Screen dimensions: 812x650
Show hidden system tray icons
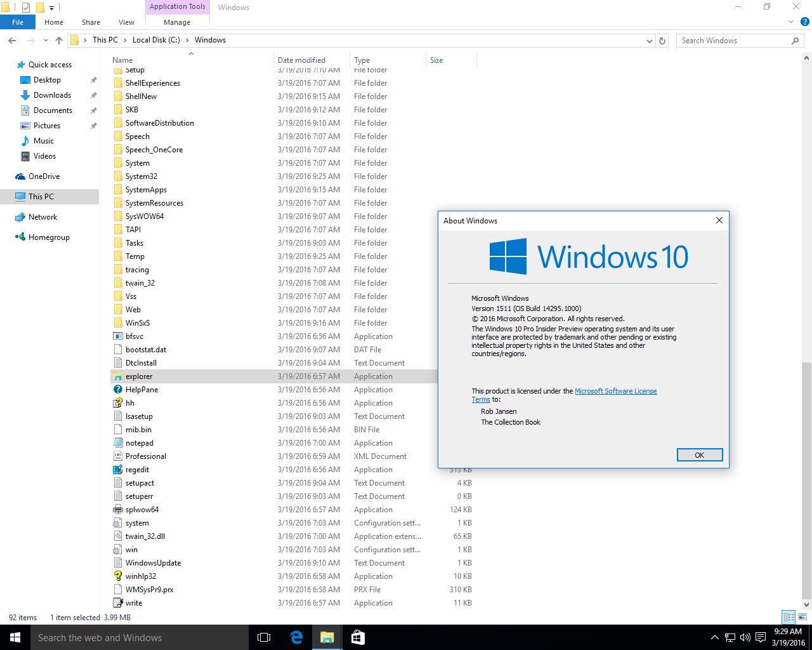(715, 637)
